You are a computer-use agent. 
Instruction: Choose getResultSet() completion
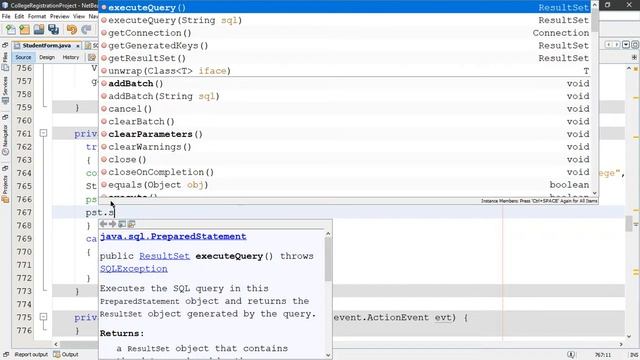coord(345,58)
